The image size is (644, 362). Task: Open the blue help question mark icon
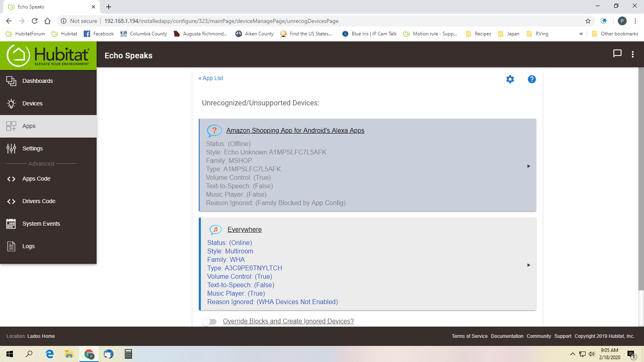pos(532,79)
